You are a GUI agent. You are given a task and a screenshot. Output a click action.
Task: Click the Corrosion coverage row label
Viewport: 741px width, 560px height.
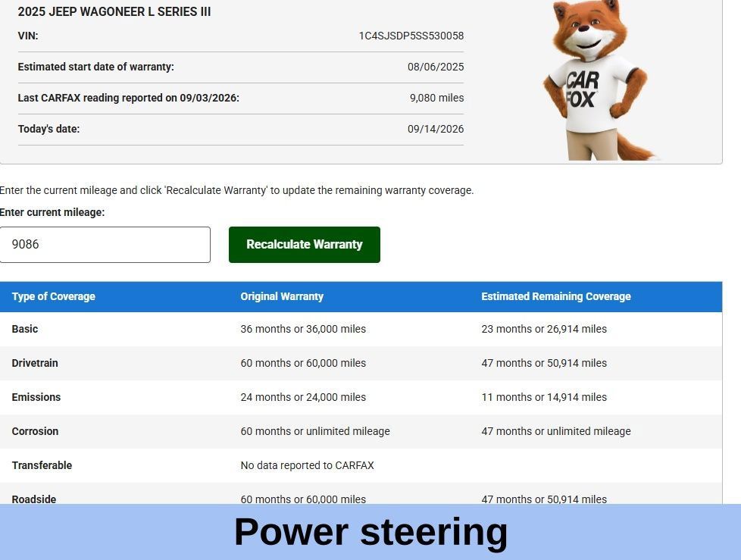[35, 431]
